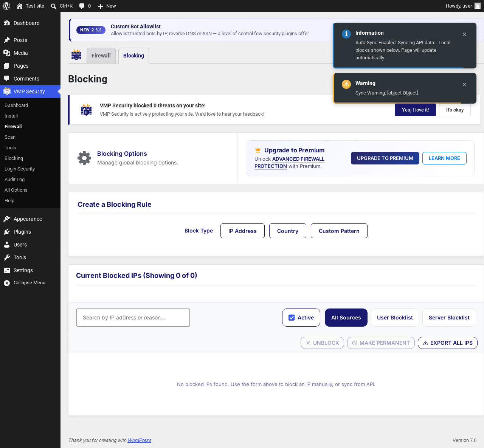Filter by User Blocklist
The image size is (484, 448).
[395, 318]
